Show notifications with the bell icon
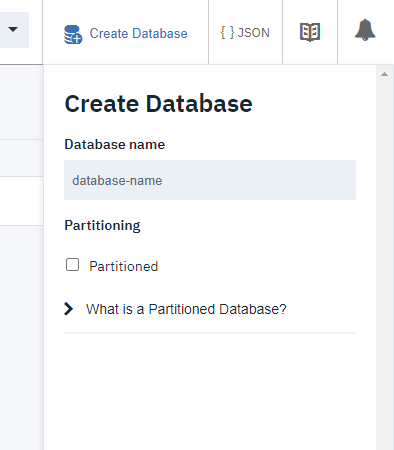 (365, 30)
